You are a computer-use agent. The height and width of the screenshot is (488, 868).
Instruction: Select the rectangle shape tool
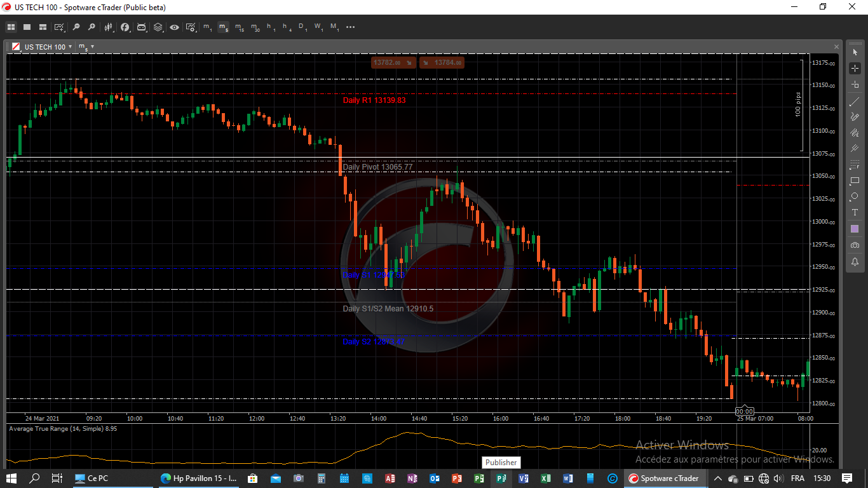tap(855, 181)
